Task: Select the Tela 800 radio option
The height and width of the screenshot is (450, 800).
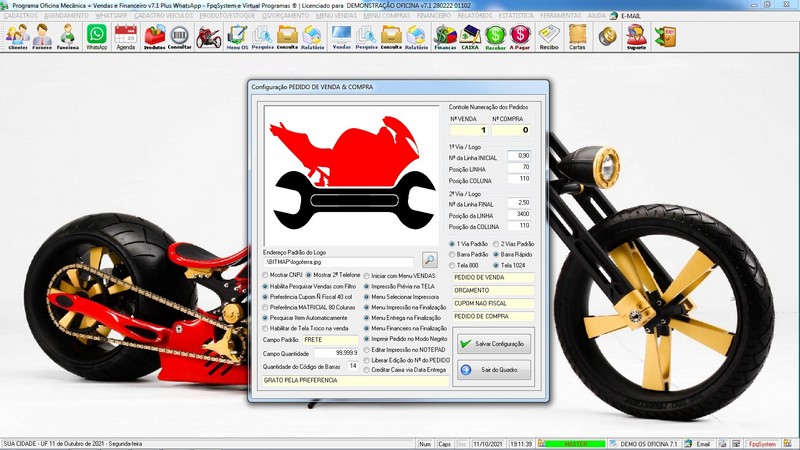Action: click(x=453, y=265)
